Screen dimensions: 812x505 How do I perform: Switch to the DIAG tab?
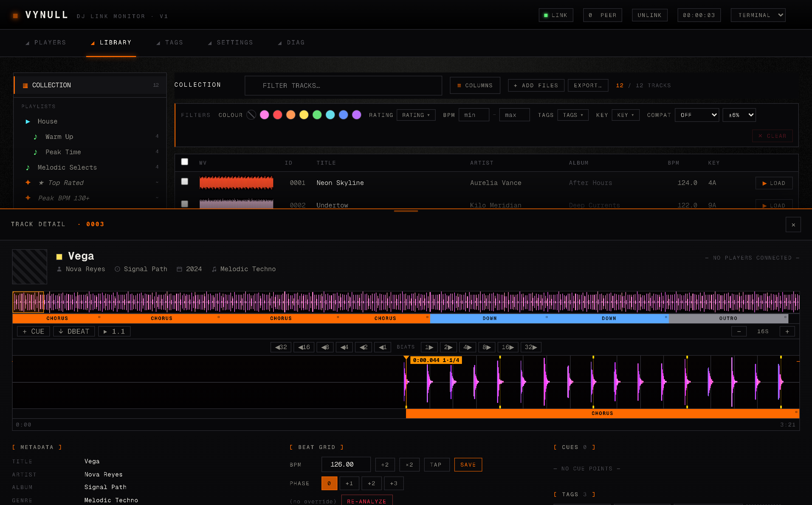[x=291, y=43]
